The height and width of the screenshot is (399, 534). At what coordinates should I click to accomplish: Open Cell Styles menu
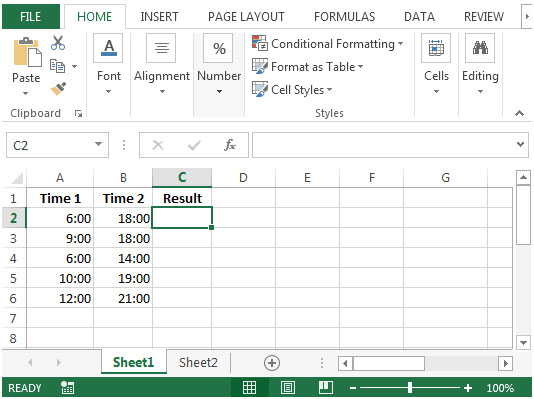pos(292,90)
